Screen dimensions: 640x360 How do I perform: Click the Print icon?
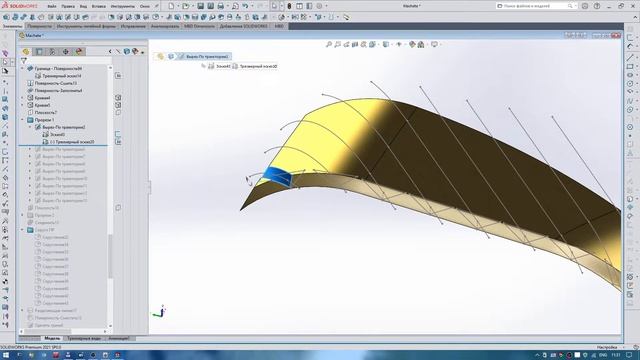(220, 6)
